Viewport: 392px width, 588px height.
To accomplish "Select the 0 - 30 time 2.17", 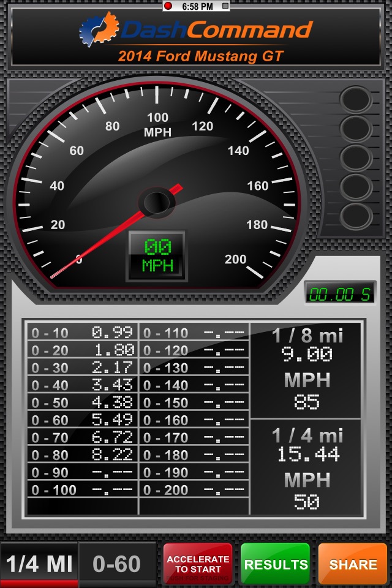I will [x=112, y=367].
